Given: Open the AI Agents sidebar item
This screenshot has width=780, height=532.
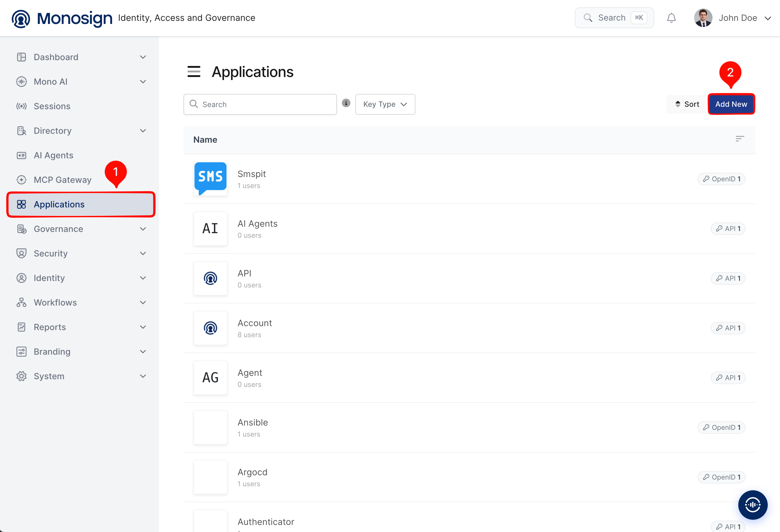Looking at the screenshot, I should pos(81,155).
